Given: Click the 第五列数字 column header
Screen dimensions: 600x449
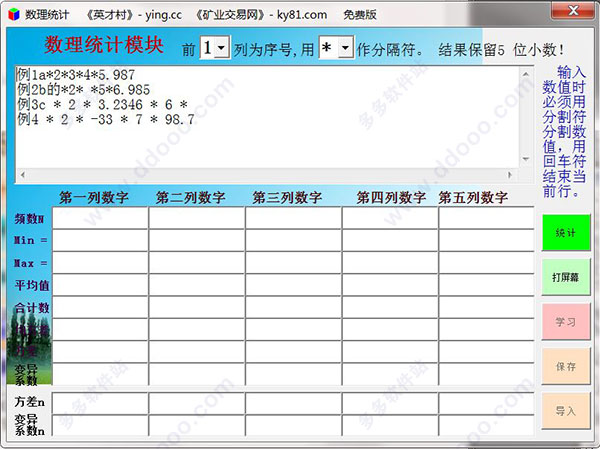Looking at the screenshot, I should (x=473, y=198).
